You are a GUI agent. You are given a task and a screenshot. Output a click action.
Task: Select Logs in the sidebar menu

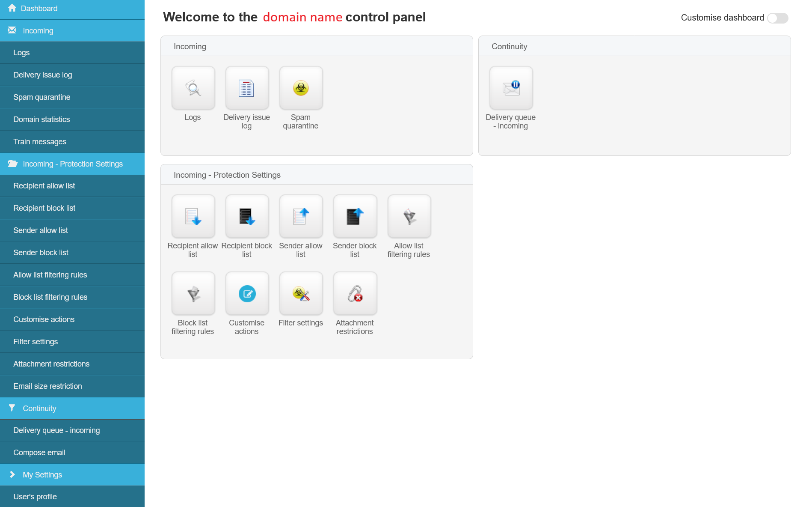[x=72, y=53]
